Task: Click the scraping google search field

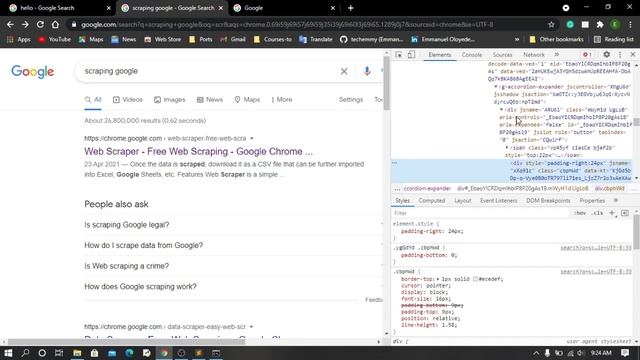Action: [x=208, y=71]
